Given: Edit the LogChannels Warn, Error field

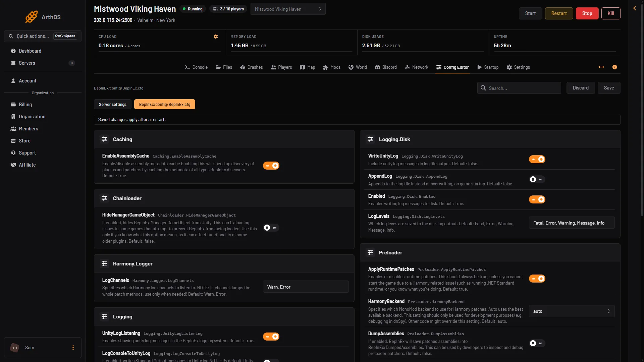Looking at the screenshot, I should coord(306,287).
